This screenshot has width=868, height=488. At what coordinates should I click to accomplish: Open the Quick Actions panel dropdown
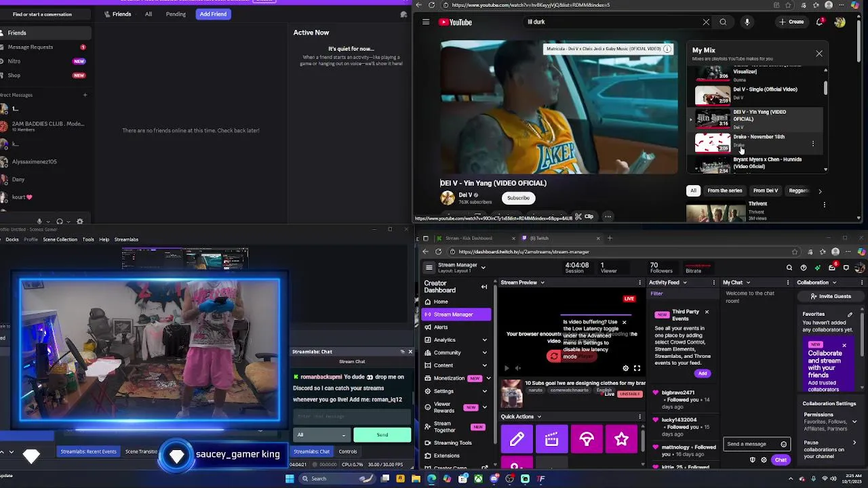coord(539,417)
